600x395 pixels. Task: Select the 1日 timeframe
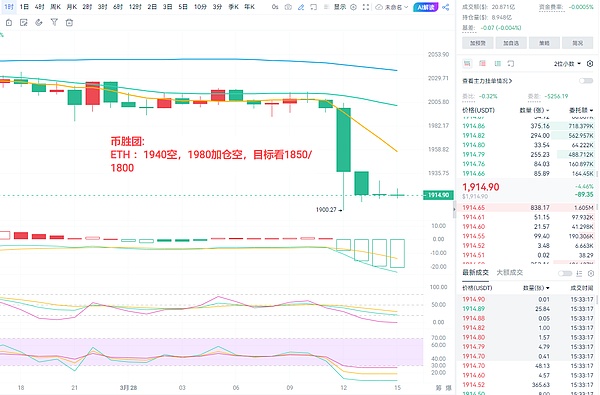[x=24, y=7]
